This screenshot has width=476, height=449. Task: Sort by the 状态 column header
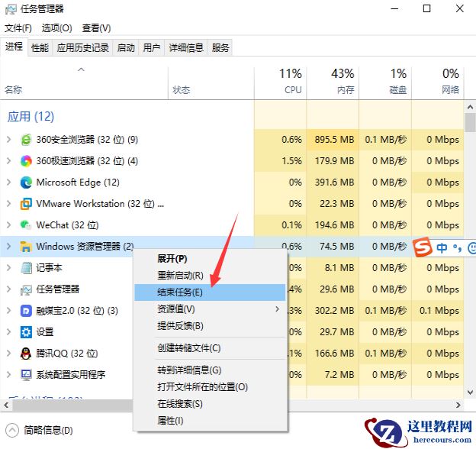click(211, 82)
